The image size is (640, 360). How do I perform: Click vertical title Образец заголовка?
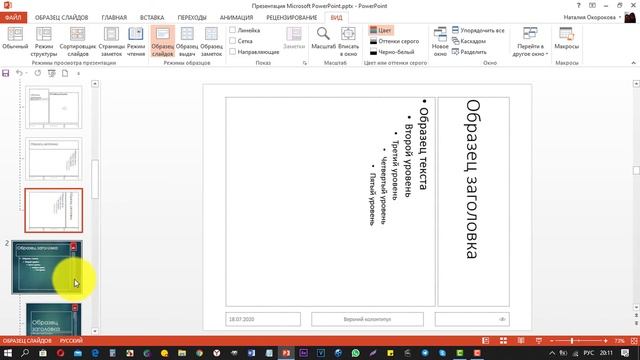click(x=473, y=179)
